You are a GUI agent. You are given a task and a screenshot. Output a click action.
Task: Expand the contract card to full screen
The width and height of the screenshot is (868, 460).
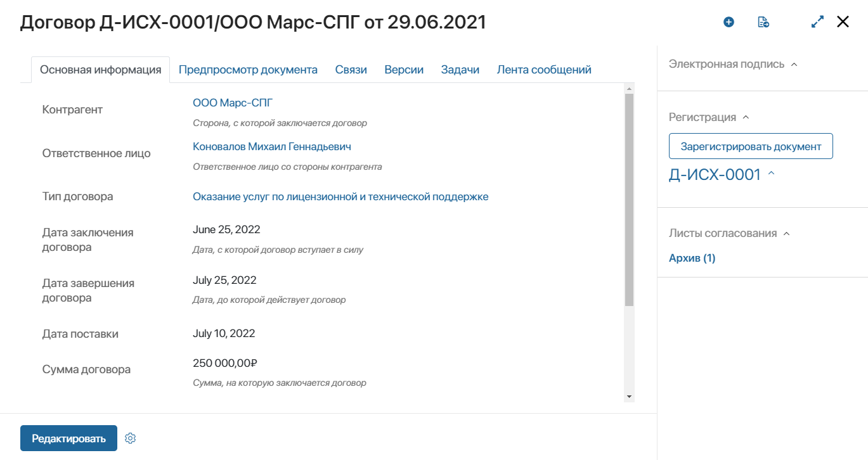[817, 22]
